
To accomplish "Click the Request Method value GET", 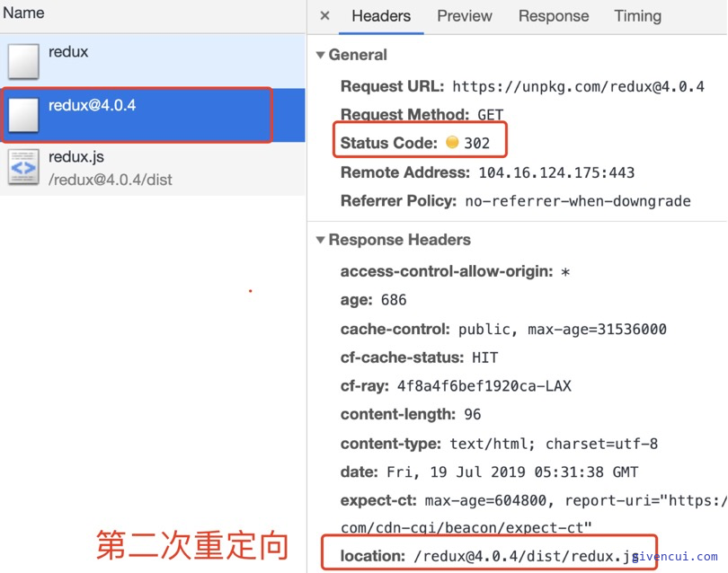I will tap(491, 115).
